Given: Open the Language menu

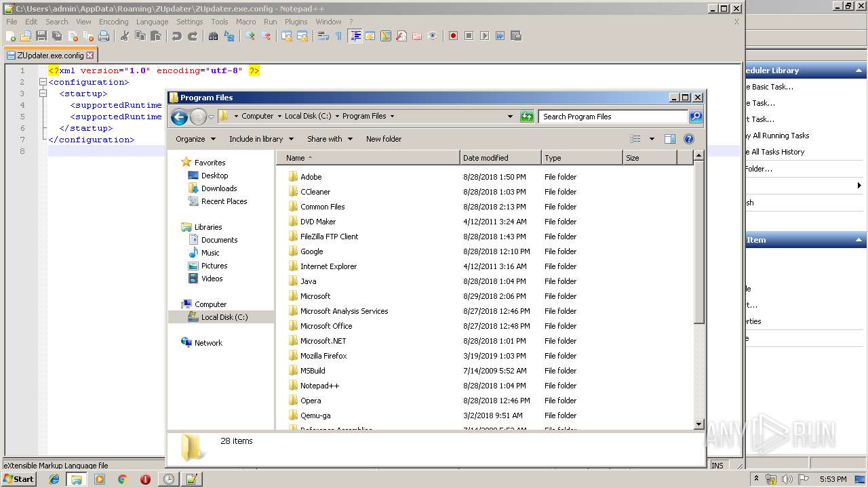Looking at the screenshot, I should (152, 22).
